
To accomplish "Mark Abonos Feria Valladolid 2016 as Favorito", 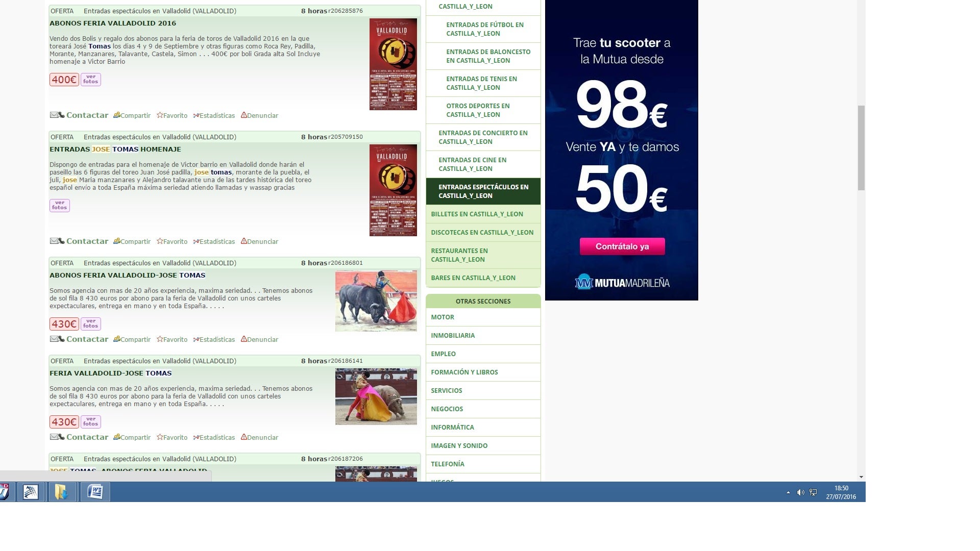I will coord(172,115).
